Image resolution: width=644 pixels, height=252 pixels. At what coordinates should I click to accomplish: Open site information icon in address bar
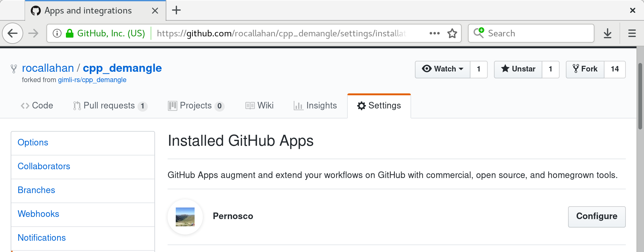pyautogui.click(x=57, y=33)
